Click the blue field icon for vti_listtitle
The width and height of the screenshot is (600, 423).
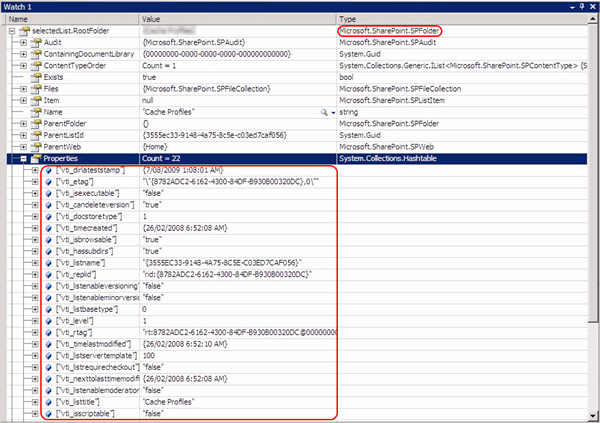click(49, 402)
